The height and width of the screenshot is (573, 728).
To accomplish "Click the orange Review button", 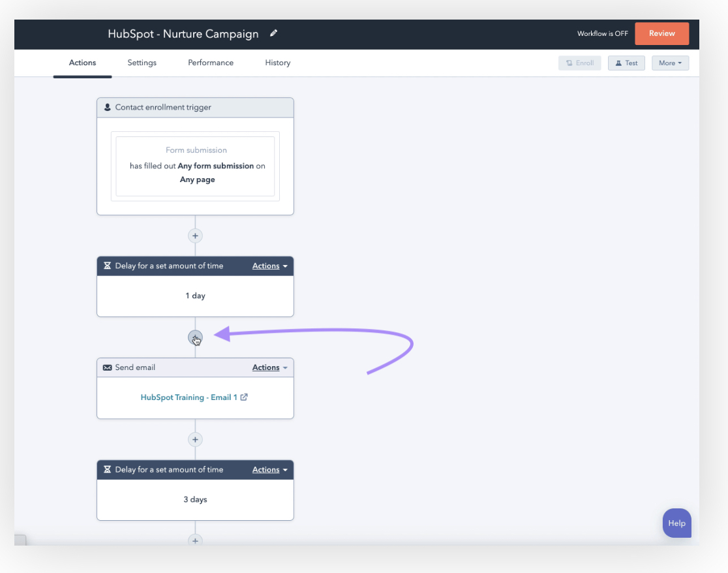I will 661,33.
